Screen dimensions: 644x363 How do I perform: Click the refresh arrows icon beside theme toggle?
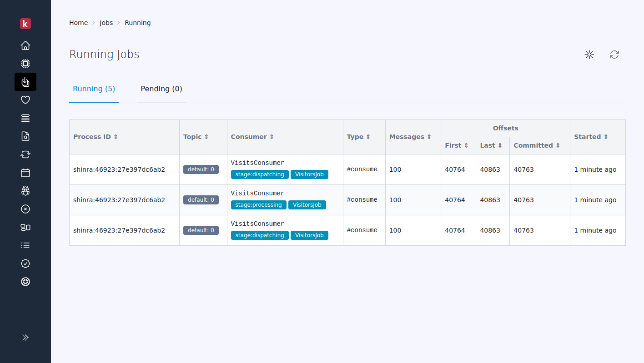click(x=614, y=55)
